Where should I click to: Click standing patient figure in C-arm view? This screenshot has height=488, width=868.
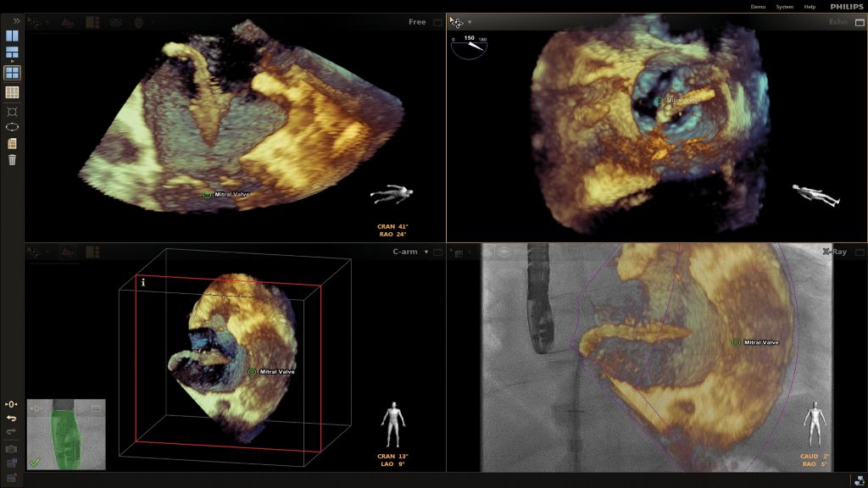[392, 424]
